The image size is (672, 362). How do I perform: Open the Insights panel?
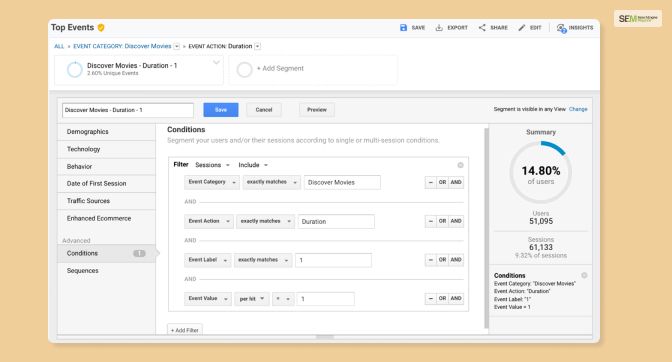click(575, 28)
